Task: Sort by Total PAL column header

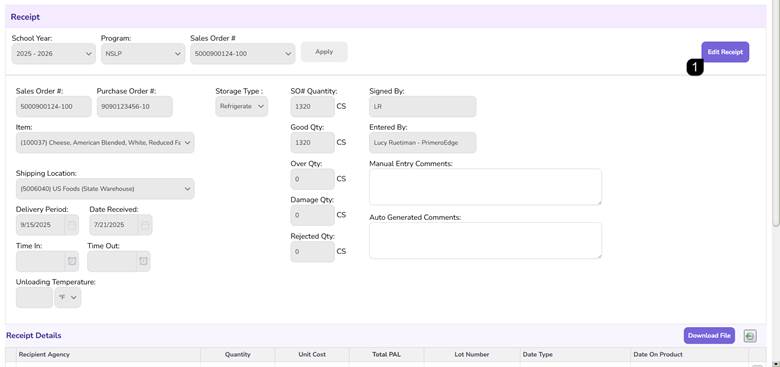Action: pyautogui.click(x=387, y=355)
